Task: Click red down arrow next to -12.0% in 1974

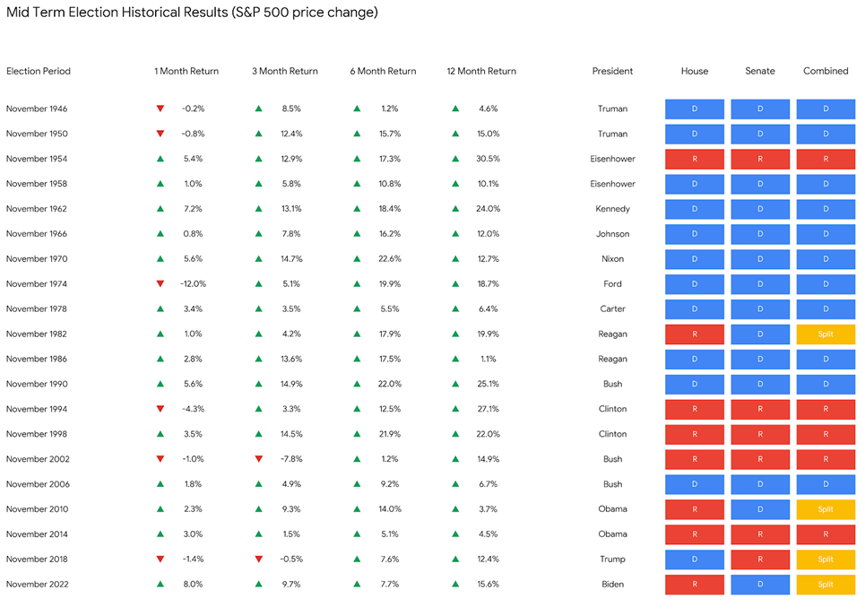Action: pos(160,284)
